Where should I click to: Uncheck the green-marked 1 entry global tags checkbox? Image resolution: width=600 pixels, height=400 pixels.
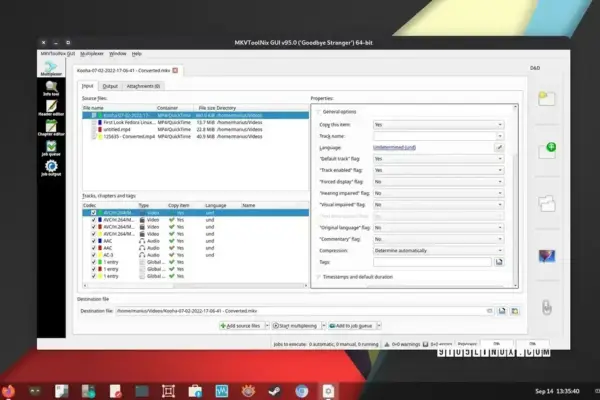pyautogui.click(x=93, y=262)
